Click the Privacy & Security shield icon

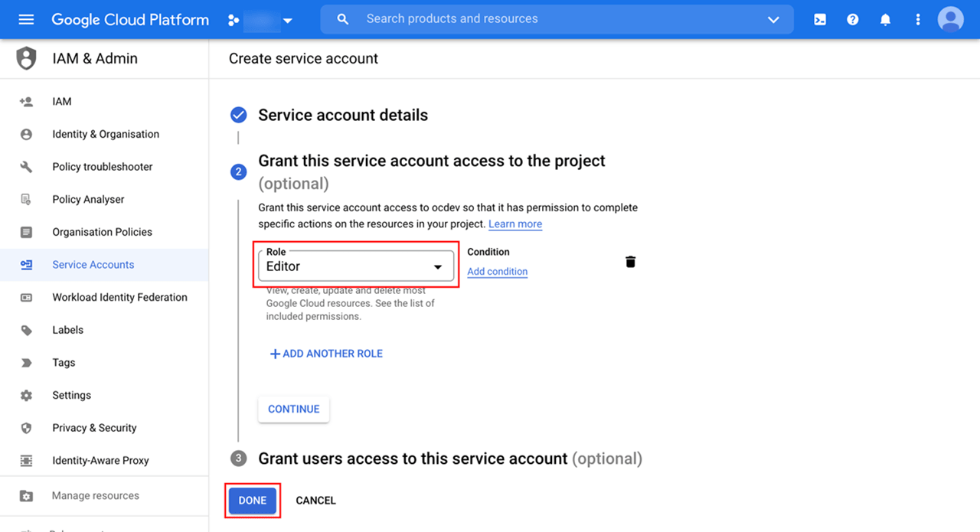click(x=26, y=428)
